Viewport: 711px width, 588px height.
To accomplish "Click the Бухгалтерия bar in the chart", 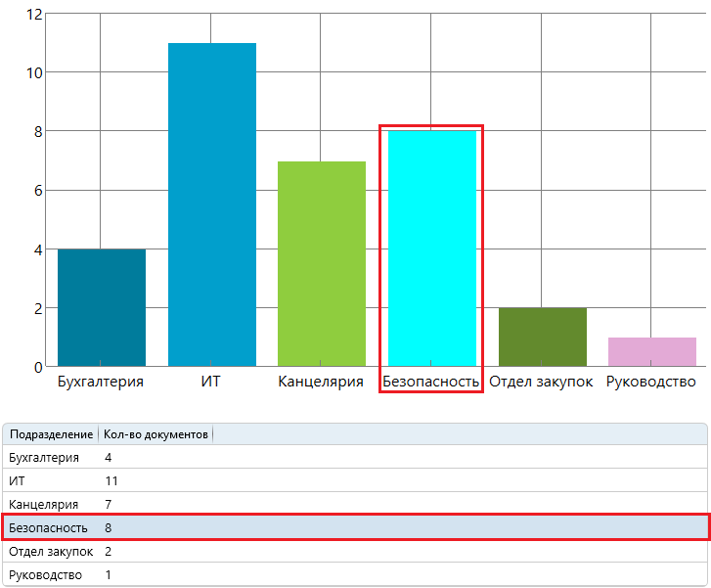I will (102, 307).
